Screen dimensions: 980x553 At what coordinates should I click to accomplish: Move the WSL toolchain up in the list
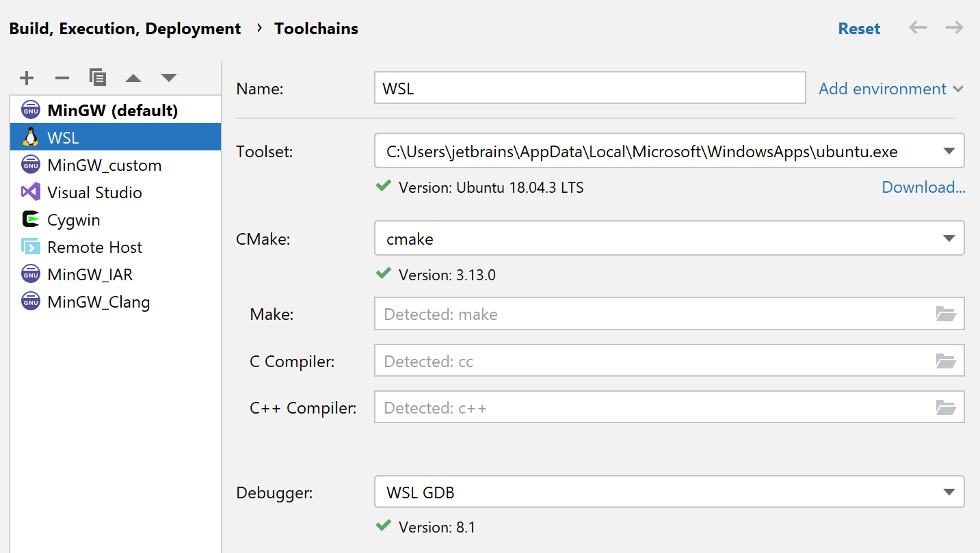[x=133, y=77]
